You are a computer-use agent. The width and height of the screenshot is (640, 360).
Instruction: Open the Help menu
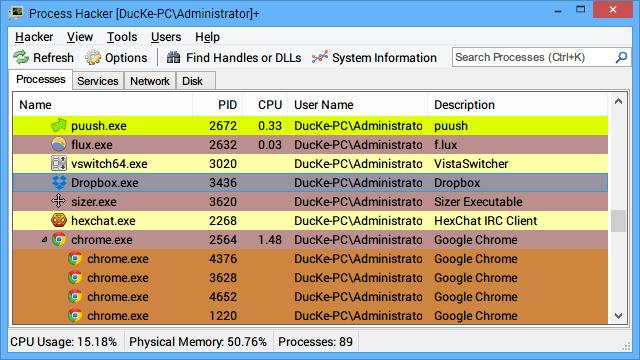[x=207, y=37]
